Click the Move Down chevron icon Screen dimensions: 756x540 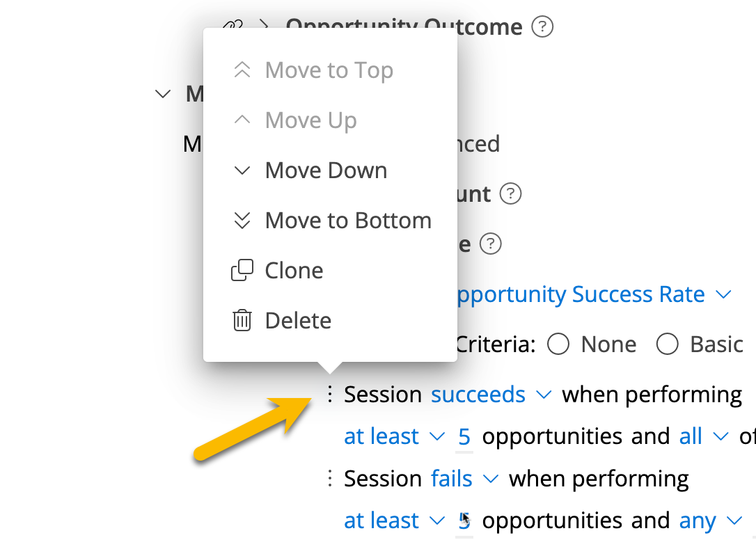[x=242, y=170]
